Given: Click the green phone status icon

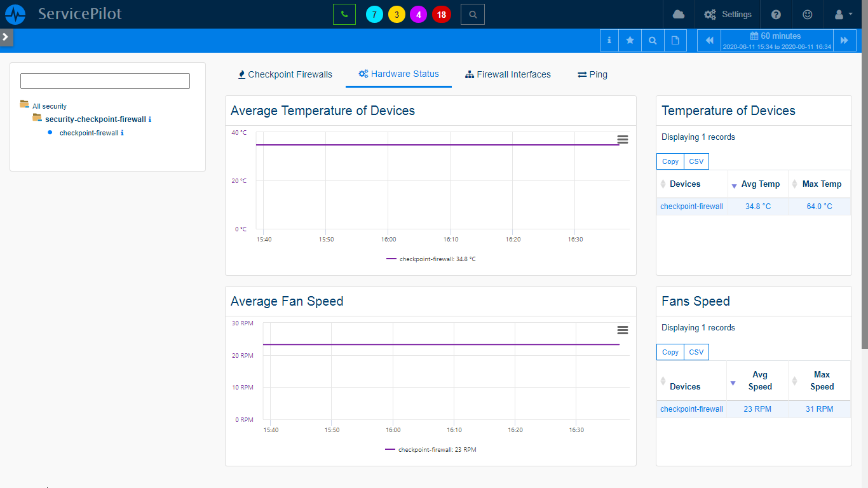Looking at the screenshot, I should (x=344, y=14).
